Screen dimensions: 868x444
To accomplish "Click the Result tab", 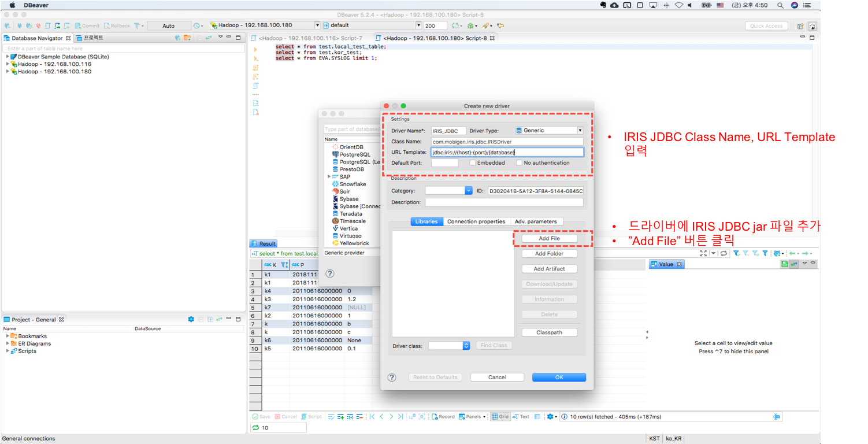I will point(264,244).
